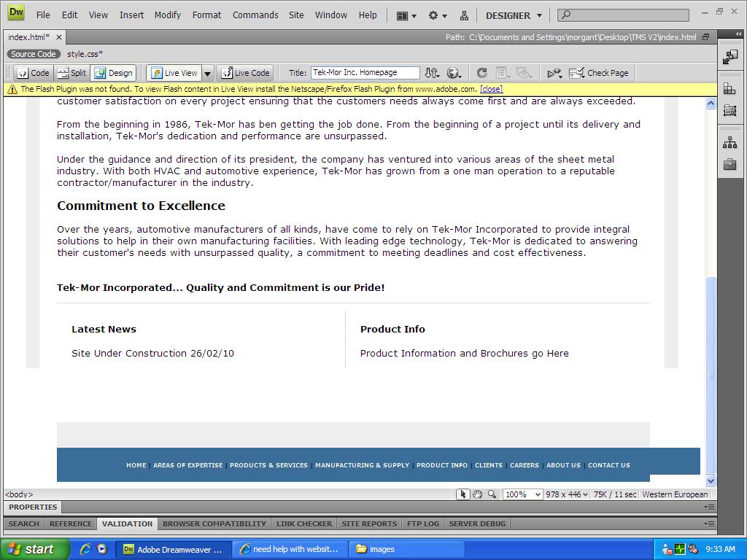This screenshot has height=560, width=747.
Task: Open the style.css related file
Action: [85, 54]
